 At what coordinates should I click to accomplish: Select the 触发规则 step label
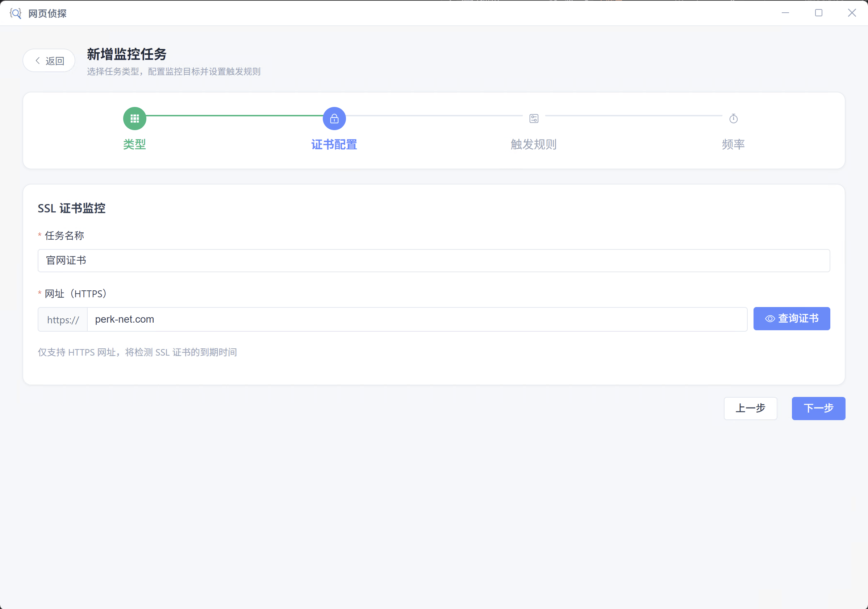(534, 144)
